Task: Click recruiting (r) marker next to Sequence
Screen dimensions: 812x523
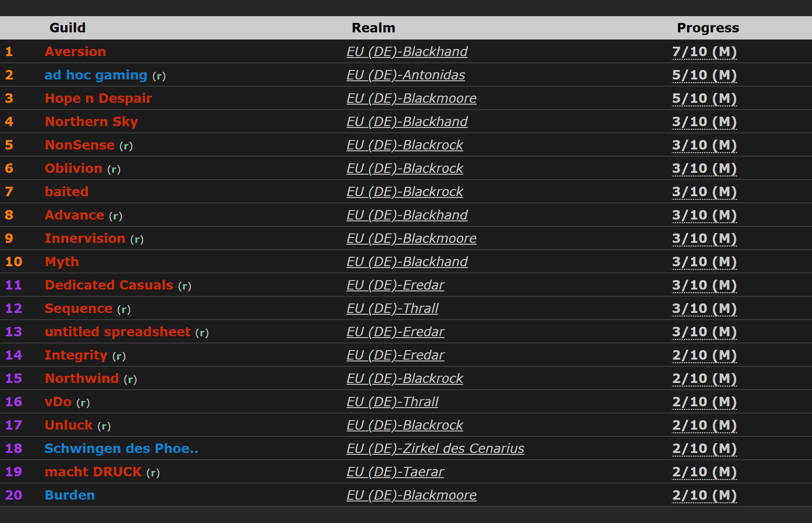Action: 124,309
